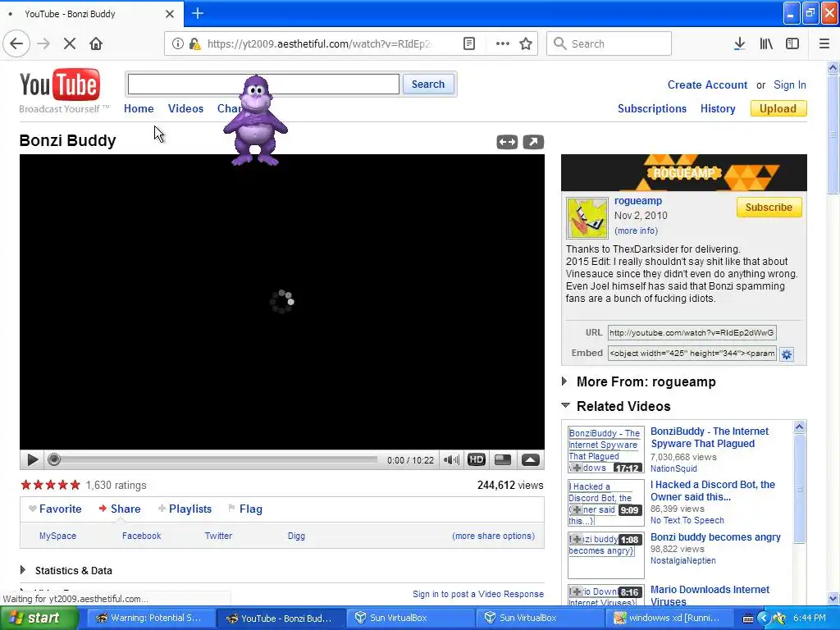Viewport: 840px width, 630px height.
Task: Click the Sign In link
Action: pos(790,84)
